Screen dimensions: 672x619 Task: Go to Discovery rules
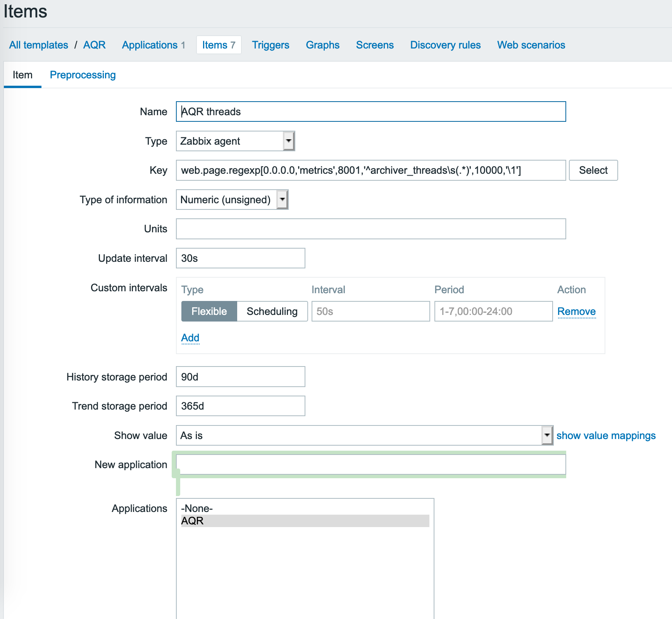445,45
